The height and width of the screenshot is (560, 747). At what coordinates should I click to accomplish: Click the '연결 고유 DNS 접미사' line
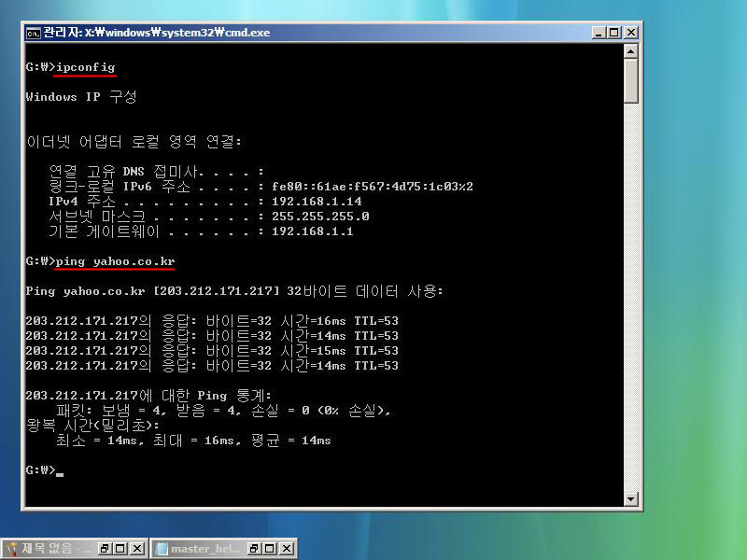click(156, 172)
